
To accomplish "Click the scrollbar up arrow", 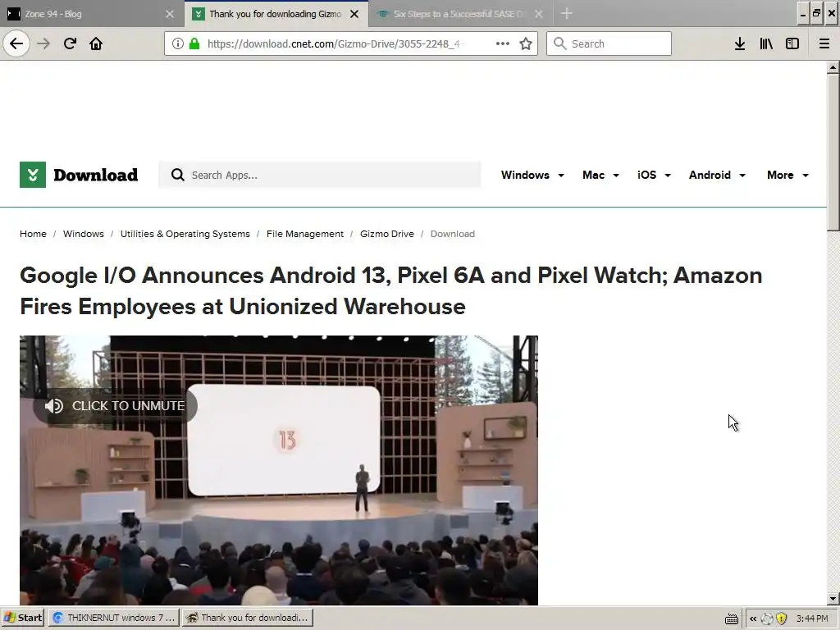I will pyautogui.click(x=833, y=67).
